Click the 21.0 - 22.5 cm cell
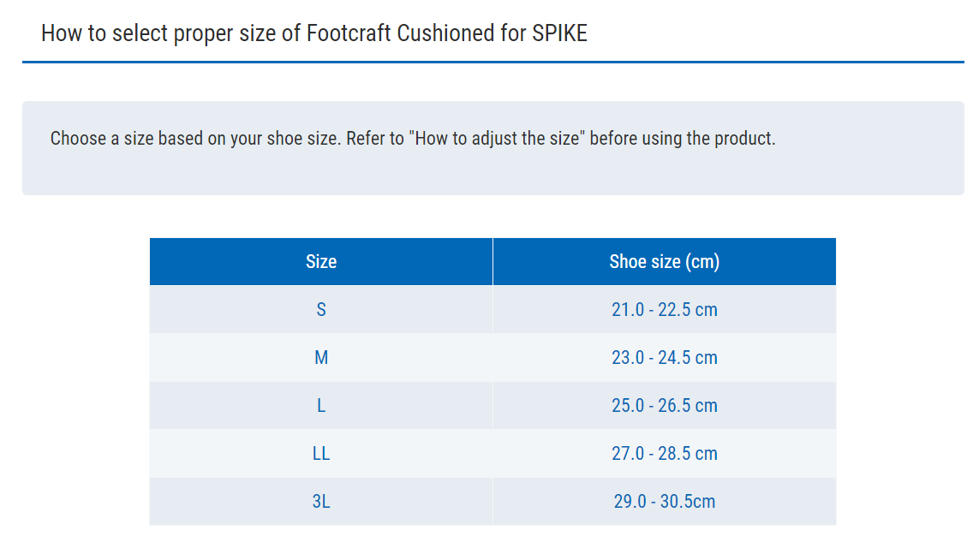Viewport: 973px width, 560px height. [x=664, y=310]
